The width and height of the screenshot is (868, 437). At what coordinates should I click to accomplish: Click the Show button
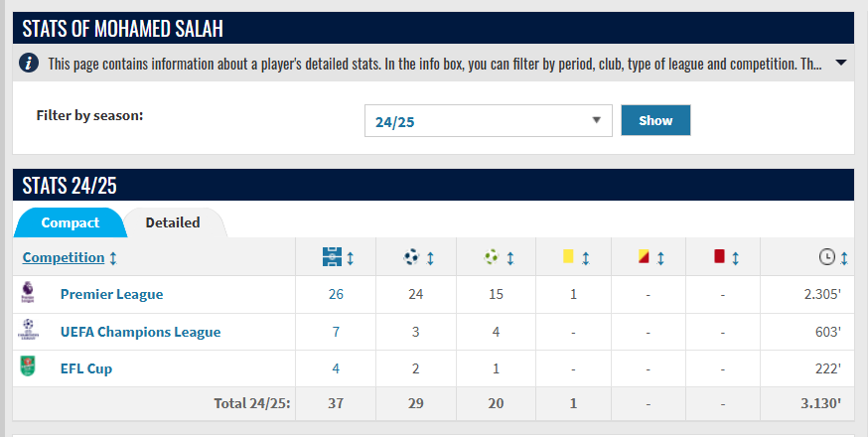(x=655, y=120)
